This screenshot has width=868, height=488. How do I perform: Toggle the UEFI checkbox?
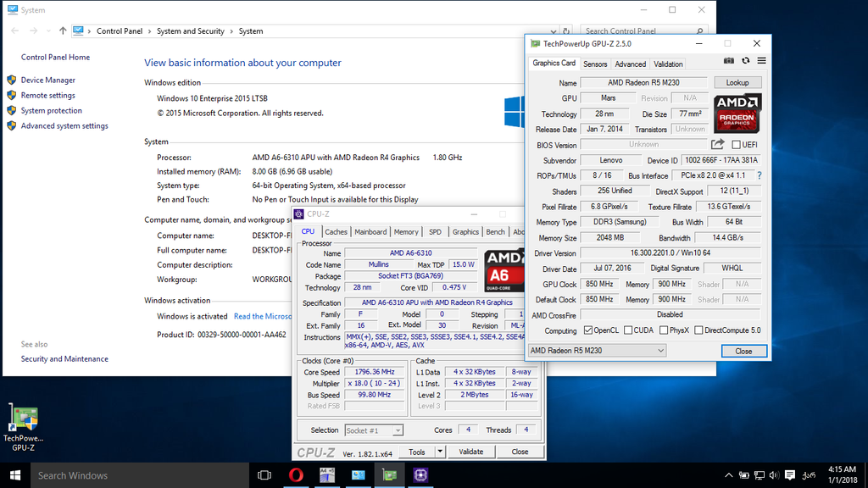click(x=737, y=144)
